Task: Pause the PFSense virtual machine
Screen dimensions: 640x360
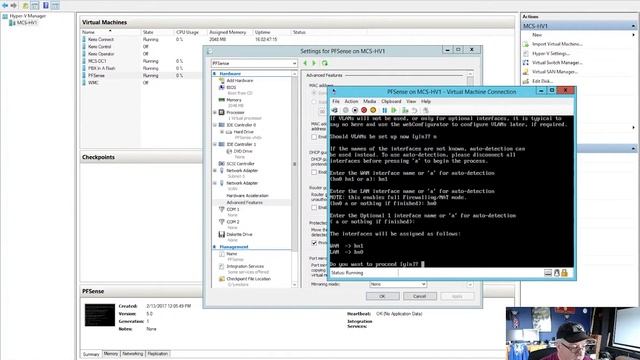Action: click(x=384, y=110)
